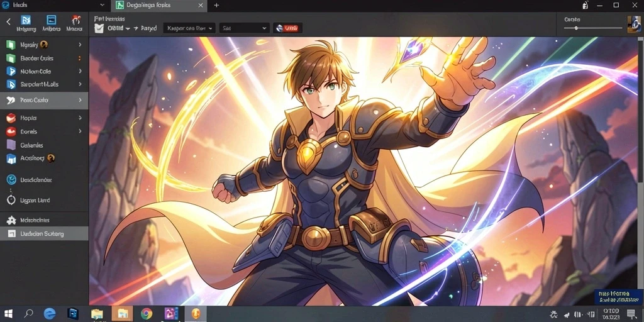Click the zoom slider at top right
644x322 pixels.
pos(593,28)
